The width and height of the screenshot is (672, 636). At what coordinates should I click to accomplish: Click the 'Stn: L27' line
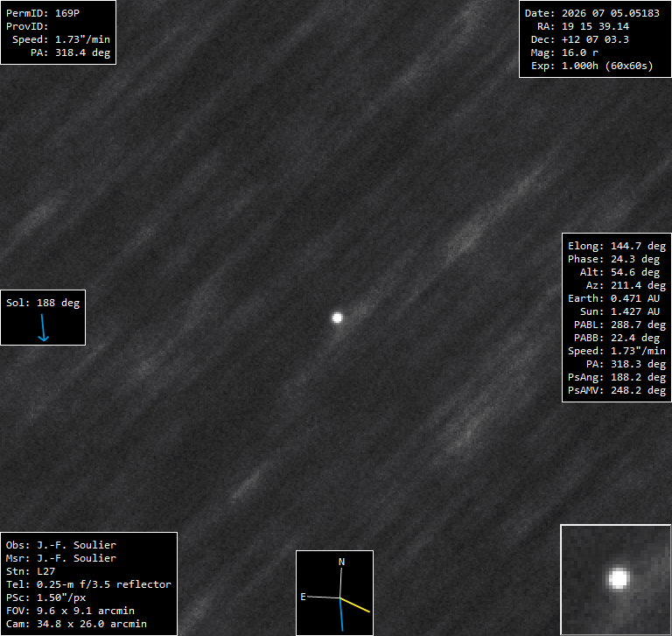point(31,571)
